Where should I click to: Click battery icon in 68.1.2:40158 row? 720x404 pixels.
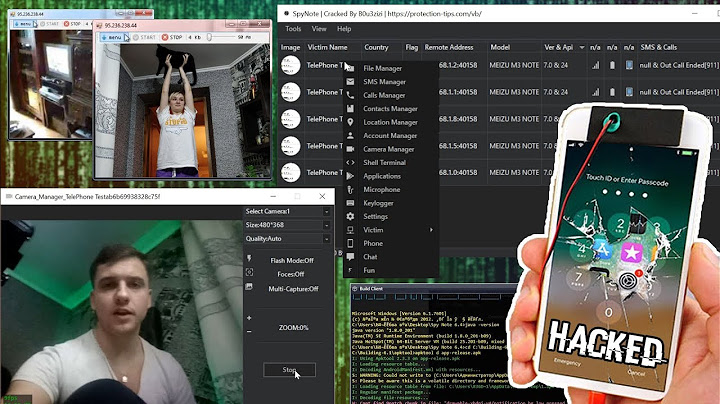[x=612, y=65]
